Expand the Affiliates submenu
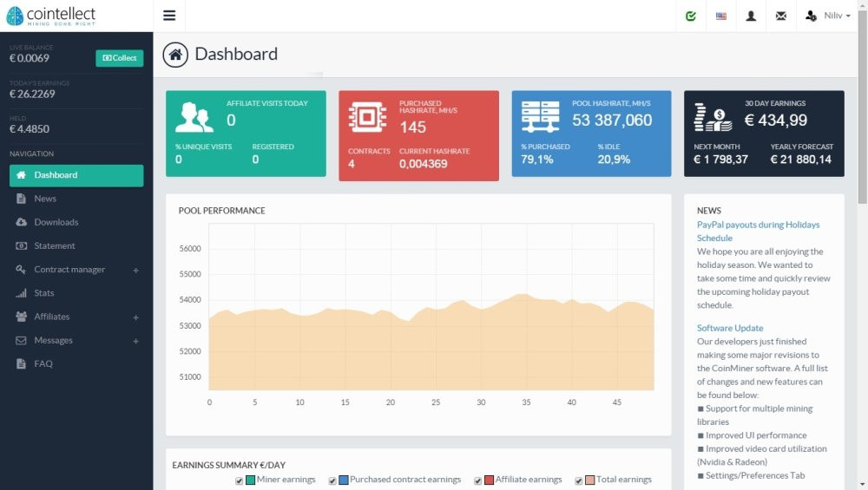This screenshot has height=490, width=868. click(135, 317)
